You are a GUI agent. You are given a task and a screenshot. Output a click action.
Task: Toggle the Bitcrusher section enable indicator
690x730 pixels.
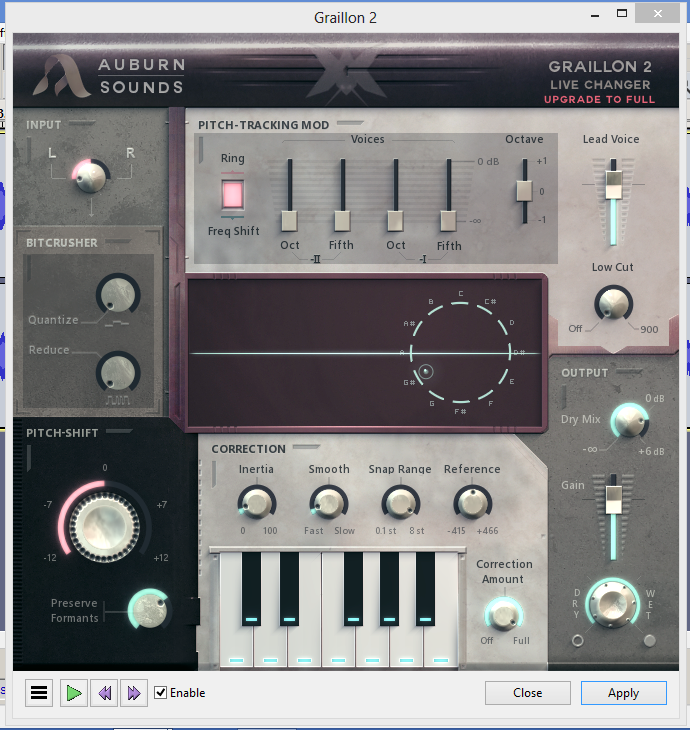pyautogui.click(x=118, y=241)
